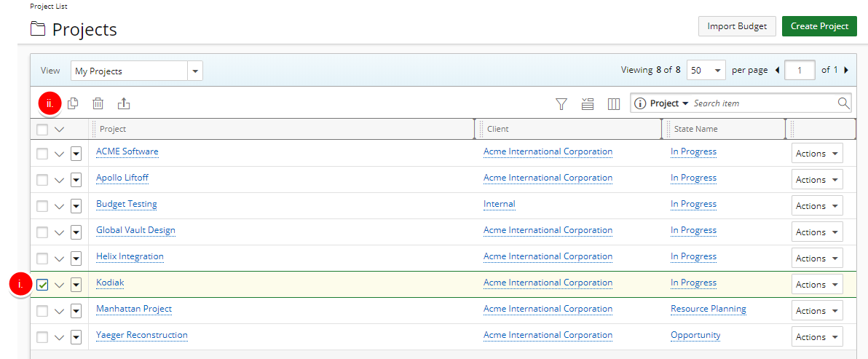Go to next page arrow
The height and width of the screenshot is (359, 868).
846,71
